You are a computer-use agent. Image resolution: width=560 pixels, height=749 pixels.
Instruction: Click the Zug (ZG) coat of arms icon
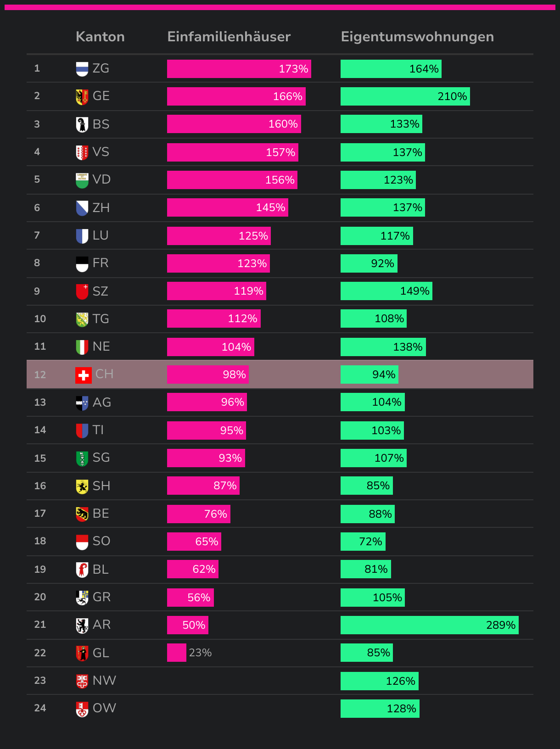(82, 69)
